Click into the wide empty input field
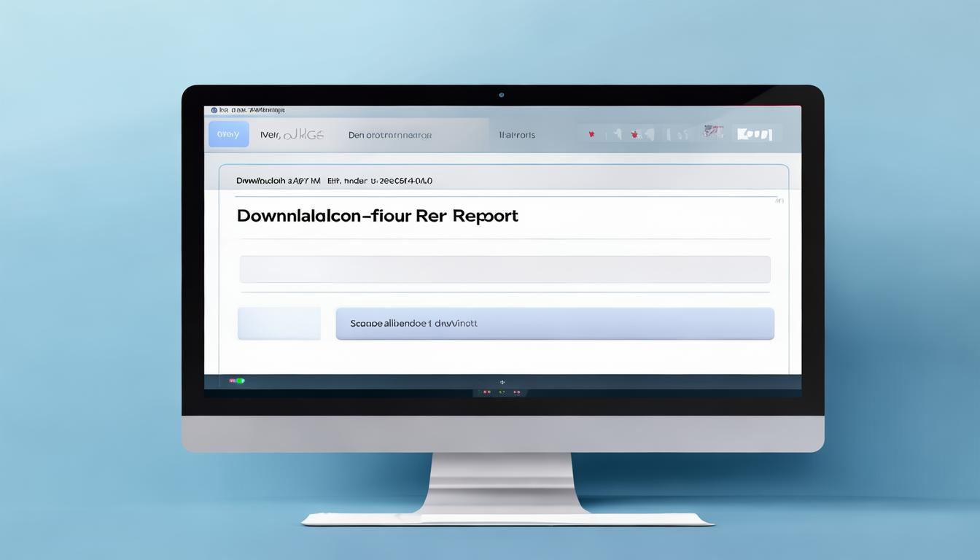The height and width of the screenshot is (560, 980). coord(505,269)
